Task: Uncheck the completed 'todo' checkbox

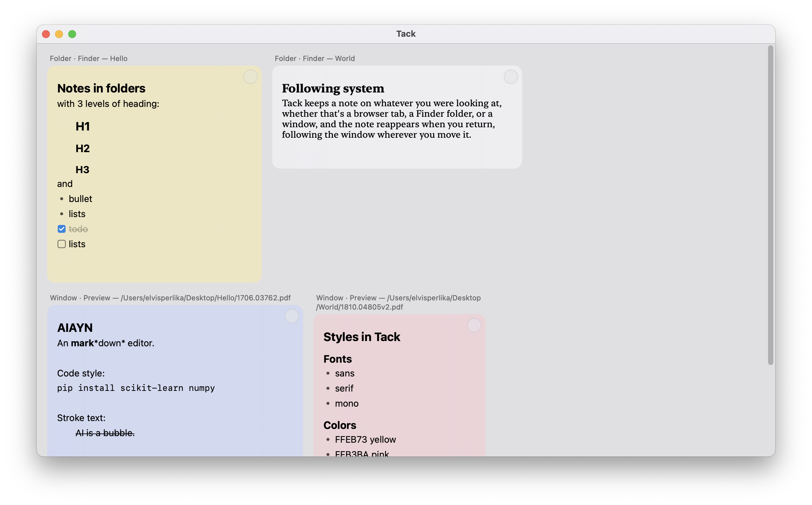Action: pos(61,229)
